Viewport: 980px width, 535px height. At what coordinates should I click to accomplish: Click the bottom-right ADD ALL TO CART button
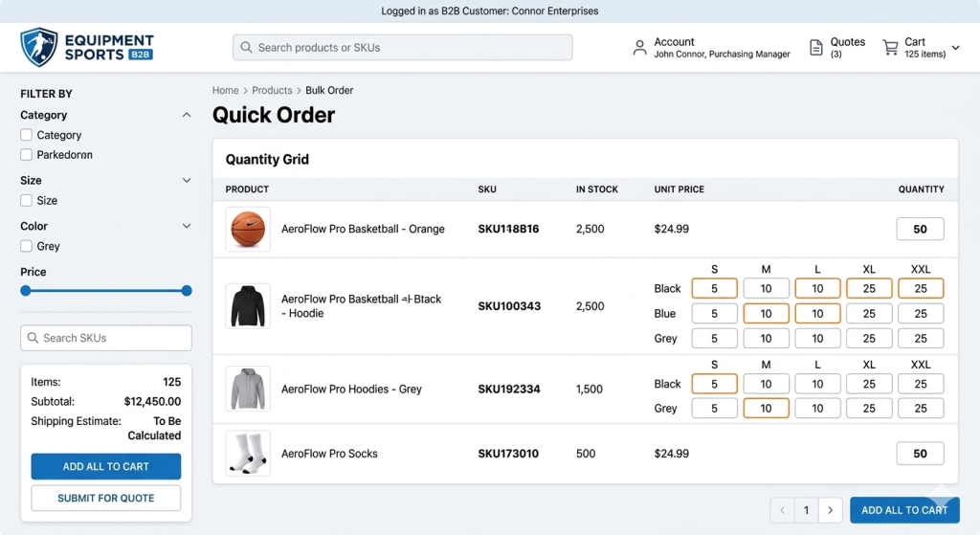(904, 510)
